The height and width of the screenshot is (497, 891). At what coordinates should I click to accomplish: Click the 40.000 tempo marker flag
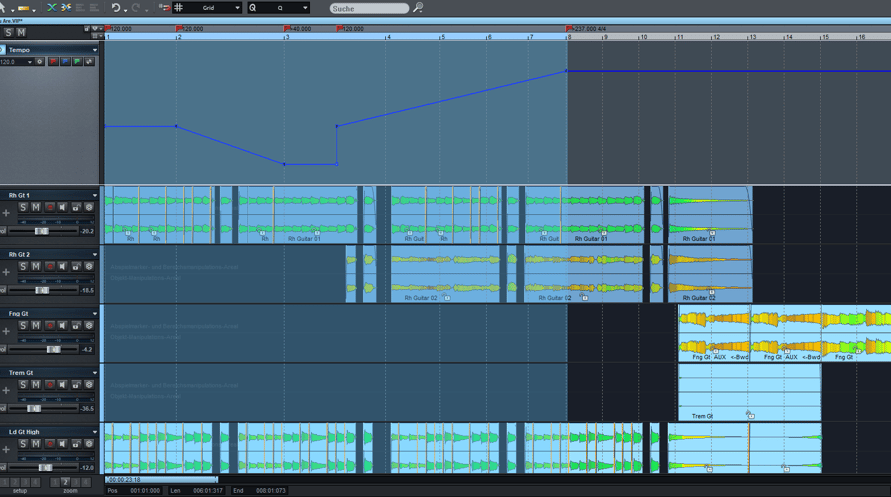[x=287, y=28]
